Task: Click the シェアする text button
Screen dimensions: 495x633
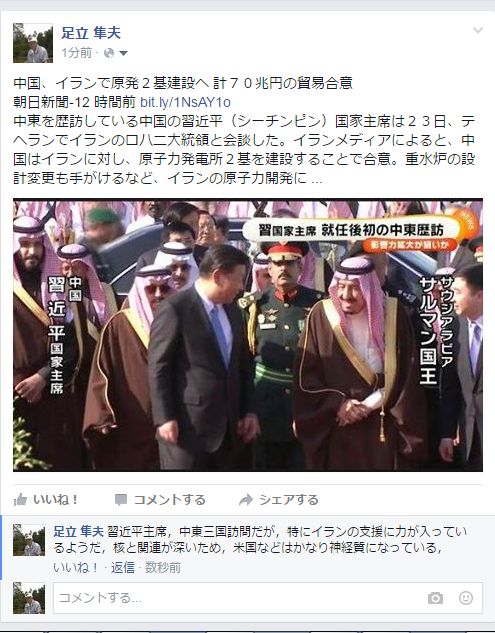Action: [x=288, y=500]
